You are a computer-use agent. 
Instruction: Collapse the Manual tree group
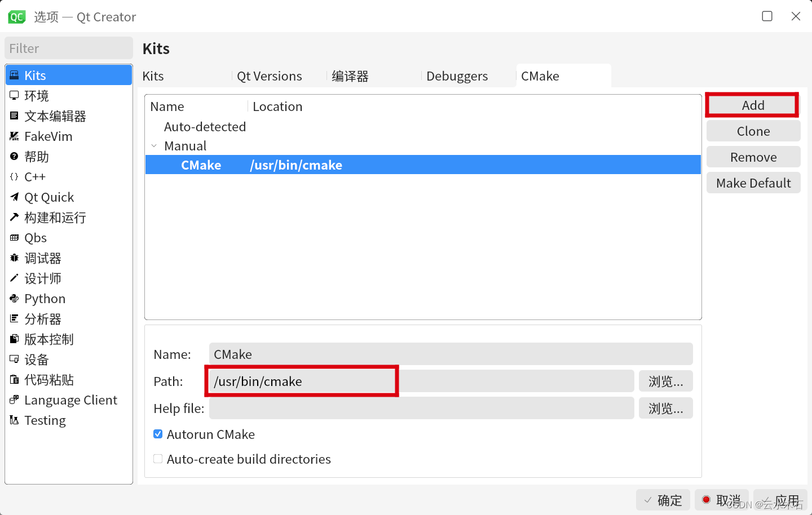154,146
